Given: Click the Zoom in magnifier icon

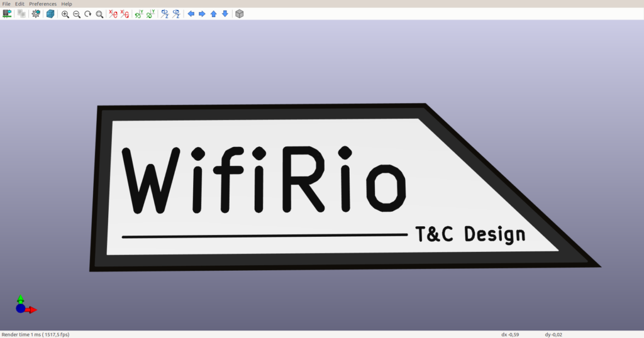Looking at the screenshot, I should (65, 14).
